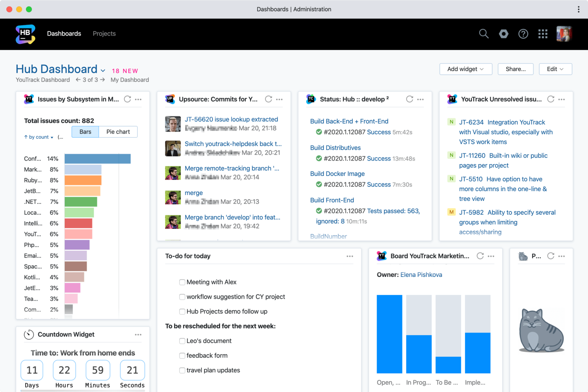Image resolution: width=588 pixels, height=392 pixels.
Task: Open search with the magnifying glass icon
Action: (484, 34)
